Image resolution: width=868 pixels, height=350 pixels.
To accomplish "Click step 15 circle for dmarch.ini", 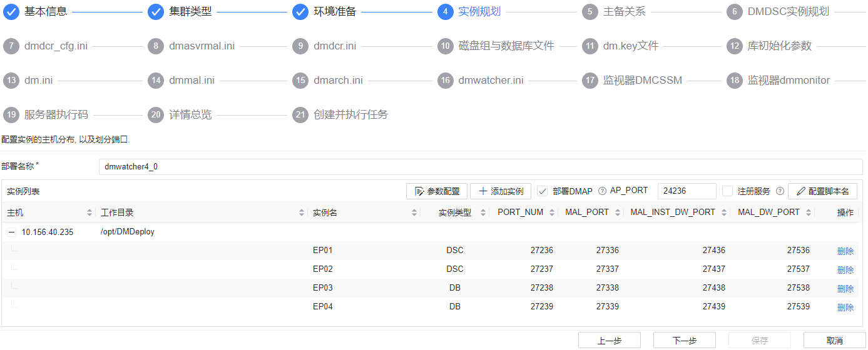I will 300,81.
